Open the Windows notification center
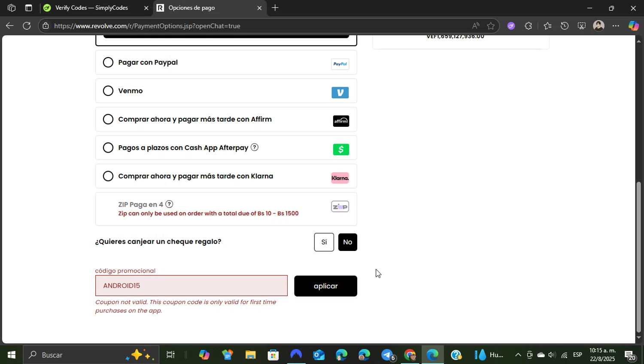Image resolution: width=644 pixels, height=364 pixels. tap(630, 355)
